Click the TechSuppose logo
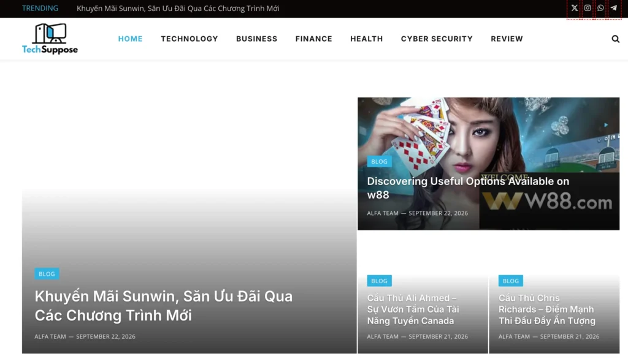 click(x=50, y=39)
